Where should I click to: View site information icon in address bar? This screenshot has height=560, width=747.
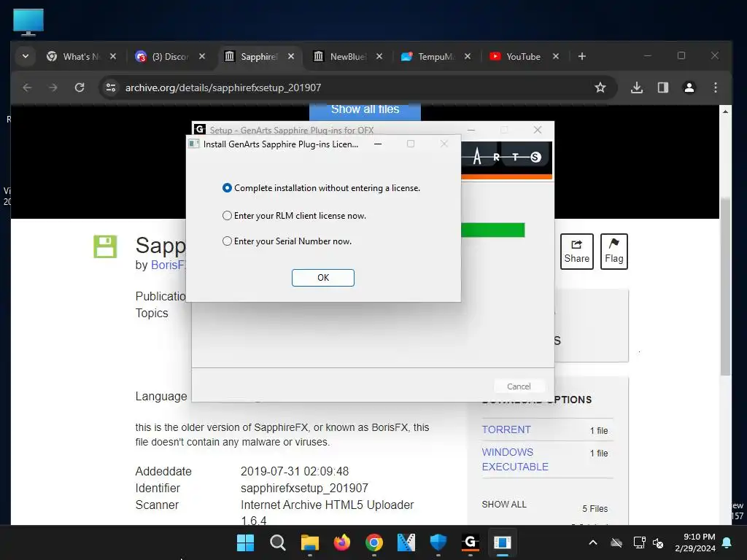coord(111,87)
